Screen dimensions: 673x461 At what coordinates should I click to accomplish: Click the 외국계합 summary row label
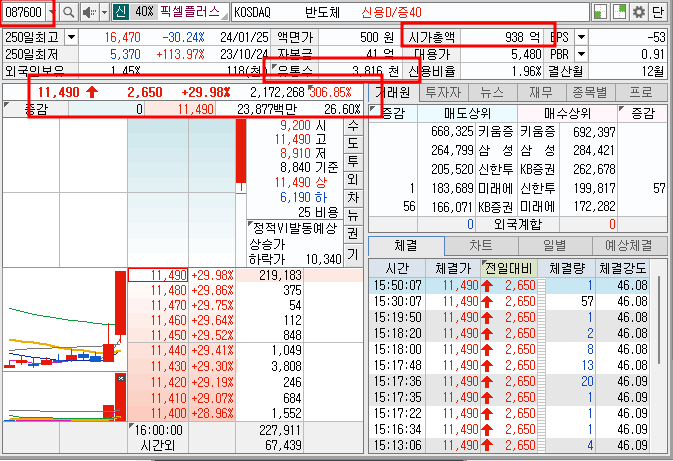point(518,224)
